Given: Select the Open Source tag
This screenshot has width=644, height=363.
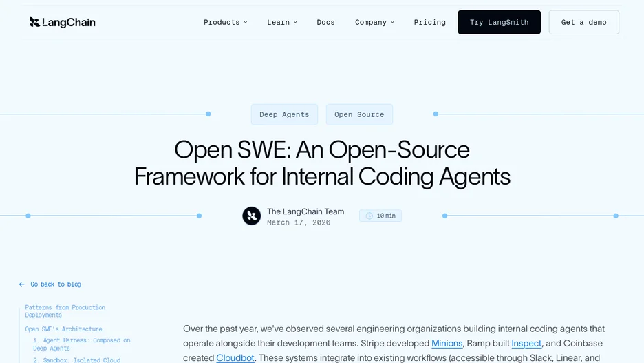Looking at the screenshot, I should (x=359, y=114).
